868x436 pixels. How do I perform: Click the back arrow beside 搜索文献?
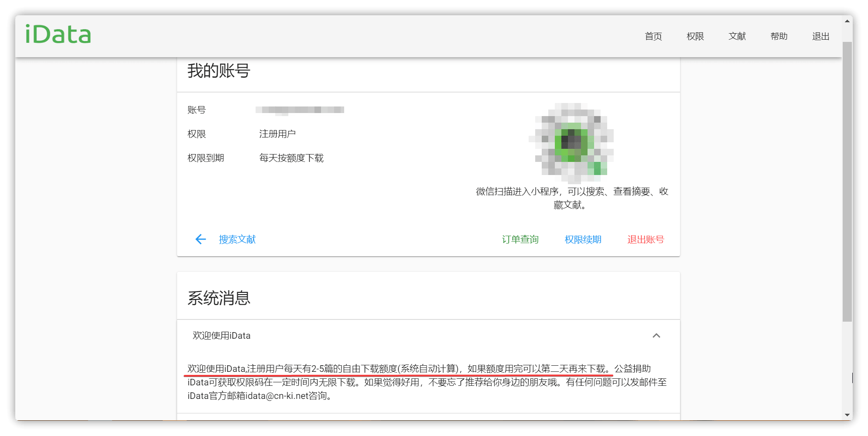[x=201, y=239]
